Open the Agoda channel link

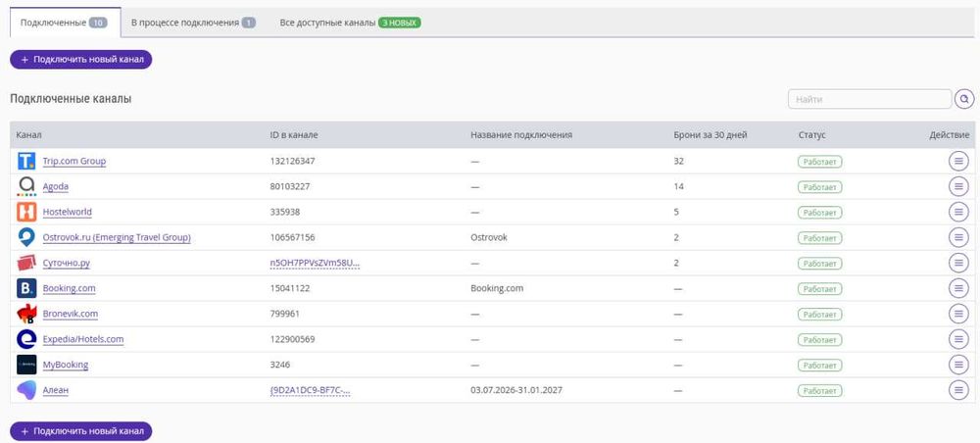[x=56, y=186]
